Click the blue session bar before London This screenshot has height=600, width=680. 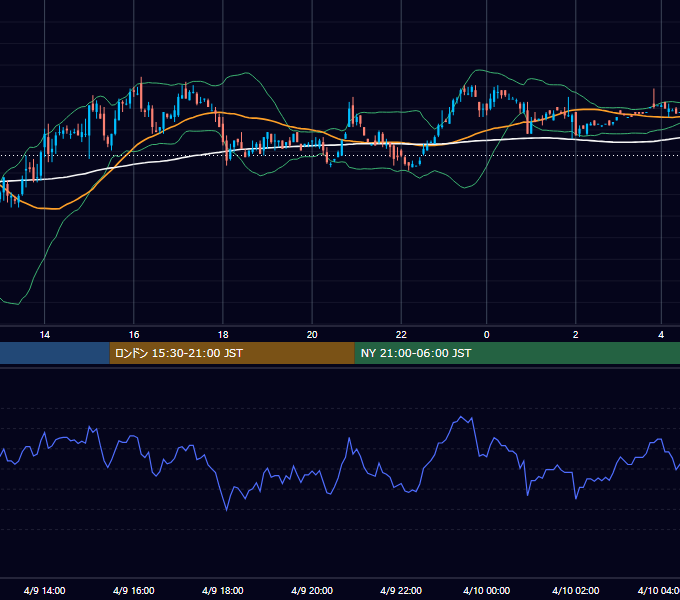[55, 353]
